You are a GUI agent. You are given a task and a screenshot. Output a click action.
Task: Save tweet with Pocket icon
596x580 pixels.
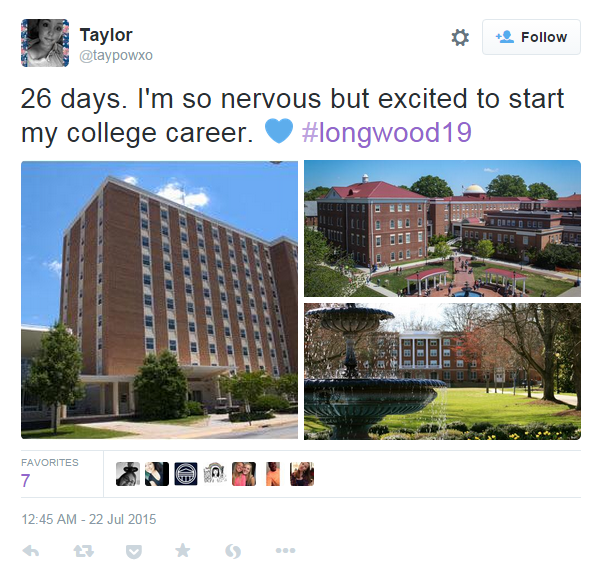coord(134,551)
